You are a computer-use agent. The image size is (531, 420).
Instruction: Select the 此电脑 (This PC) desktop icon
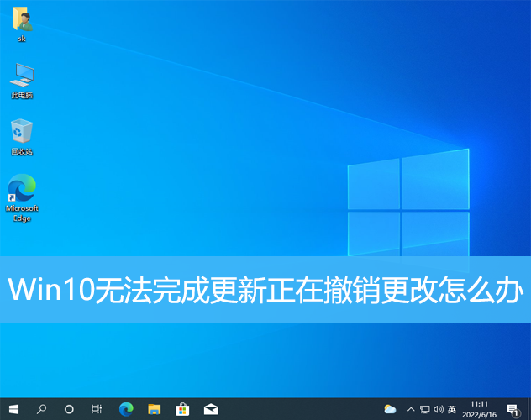[22, 78]
